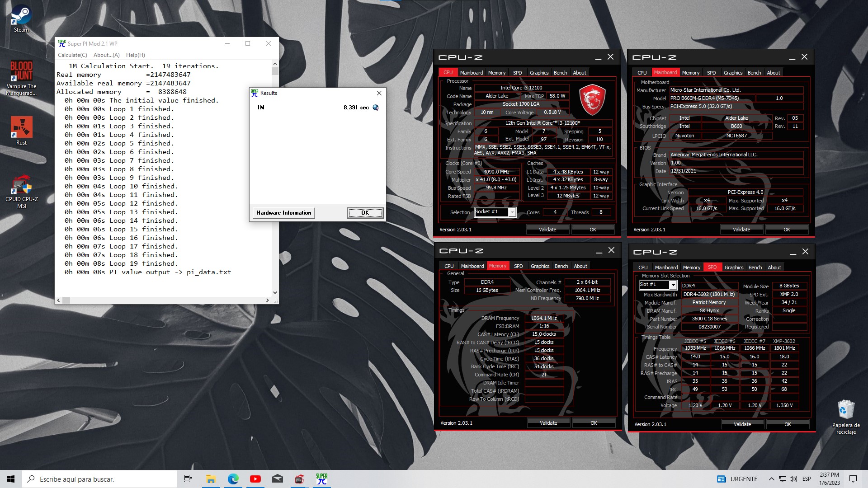Open the Papelera de reciclaje icon

(x=846, y=417)
